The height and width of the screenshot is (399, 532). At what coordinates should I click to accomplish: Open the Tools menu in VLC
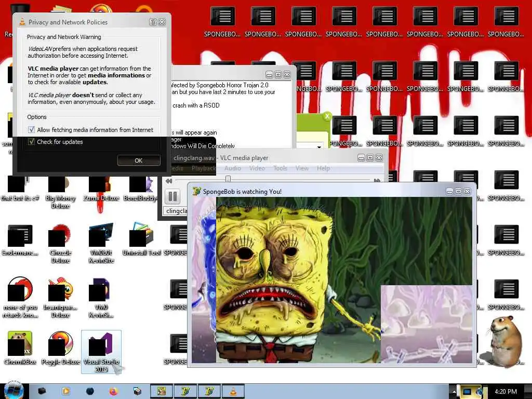coord(280,168)
